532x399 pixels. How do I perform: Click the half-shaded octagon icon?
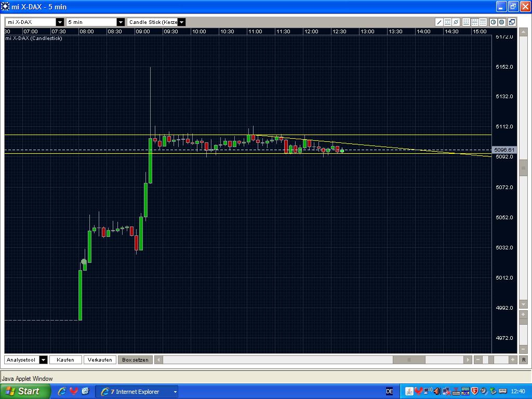(x=494, y=22)
